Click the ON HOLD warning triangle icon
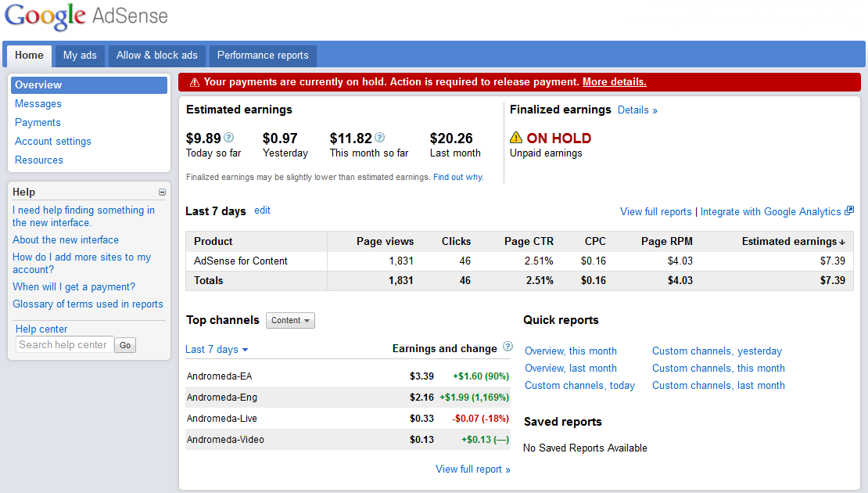This screenshot has height=493, width=868. click(516, 138)
